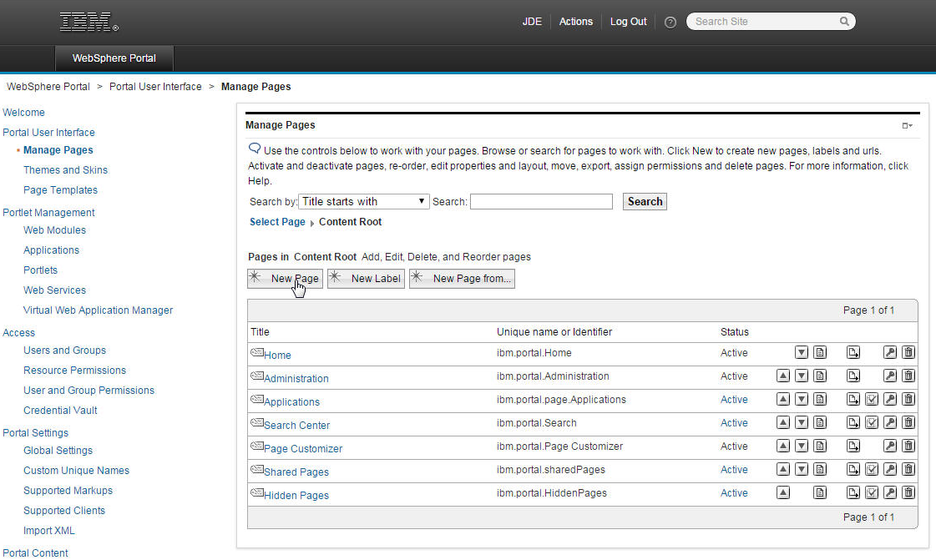
Task: Move Page Customizer page down
Action: tap(801, 446)
